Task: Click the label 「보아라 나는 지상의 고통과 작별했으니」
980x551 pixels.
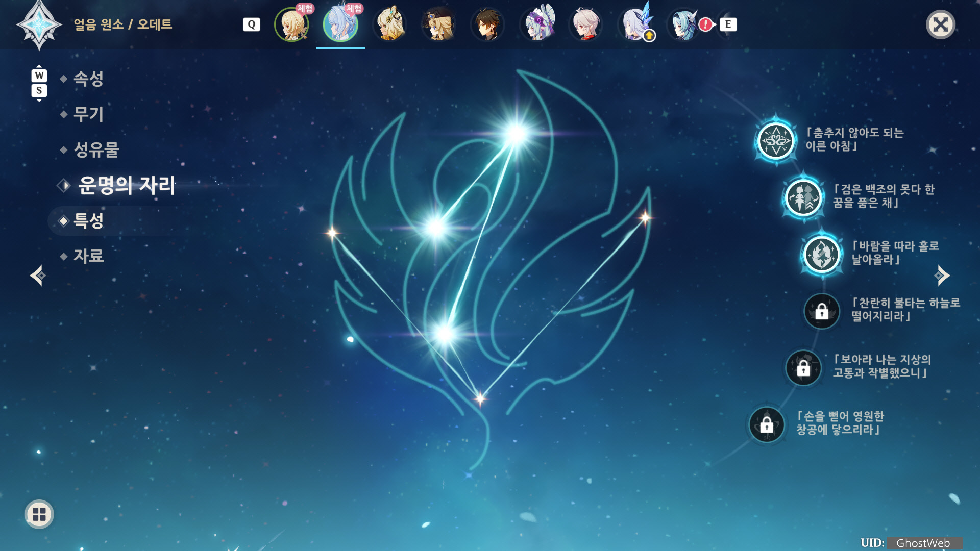Action: click(x=882, y=366)
